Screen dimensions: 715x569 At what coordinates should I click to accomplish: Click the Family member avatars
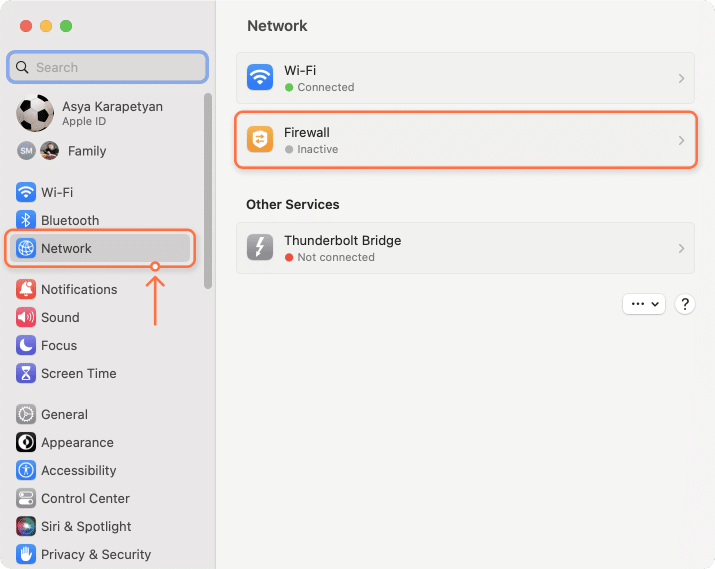[x=38, y=150]
